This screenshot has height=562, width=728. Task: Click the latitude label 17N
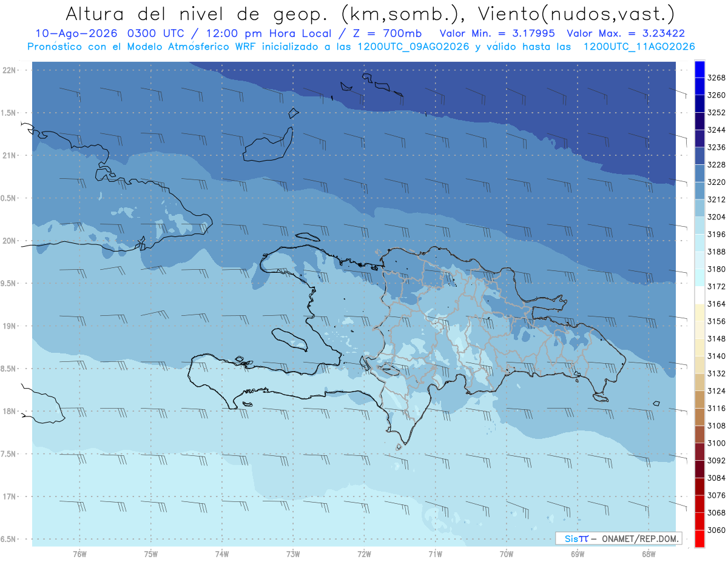tap(10, 497)
